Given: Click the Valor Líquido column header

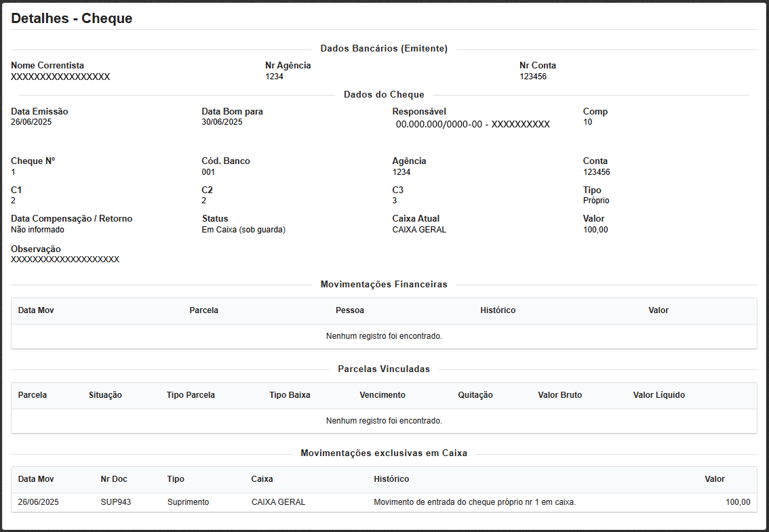Looking at the screenshot, I should [658, 395].
